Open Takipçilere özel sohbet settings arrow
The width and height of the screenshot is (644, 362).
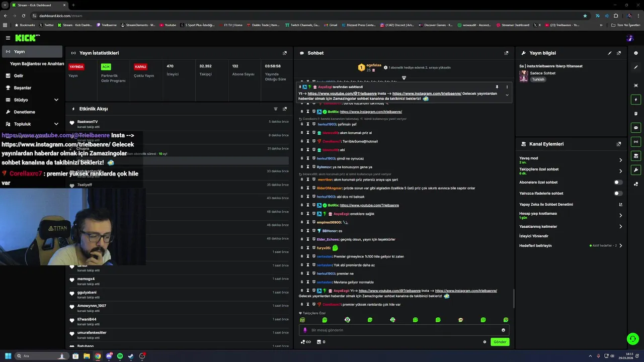pyautogui.click(x=620, y=171)
